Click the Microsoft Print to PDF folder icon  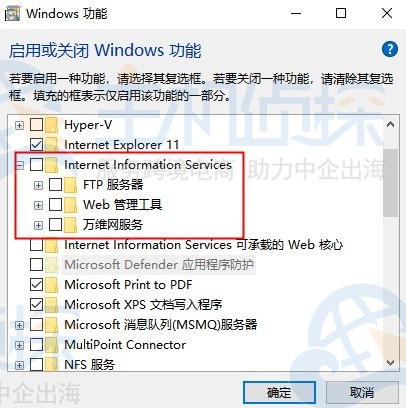(51, 285)
